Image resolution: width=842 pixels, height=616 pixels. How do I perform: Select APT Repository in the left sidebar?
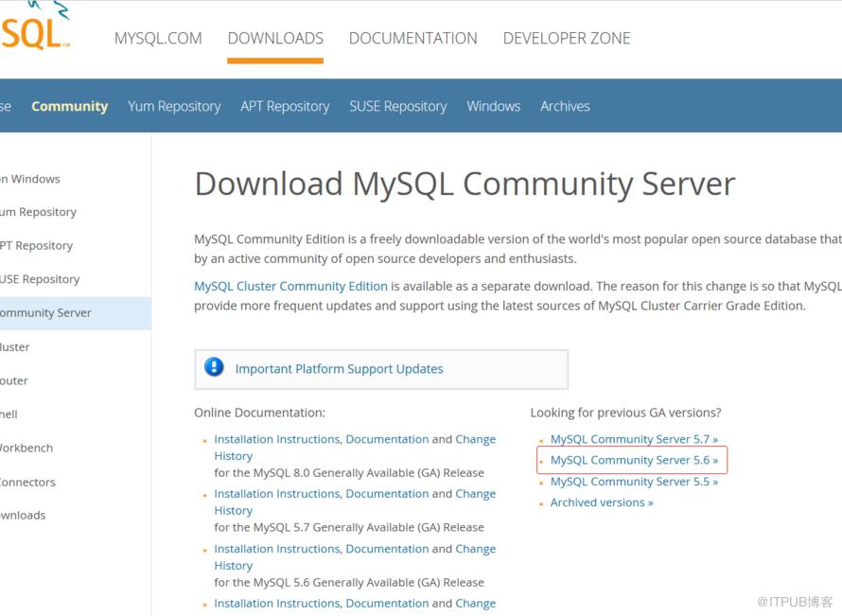click(x=37, y=245)
